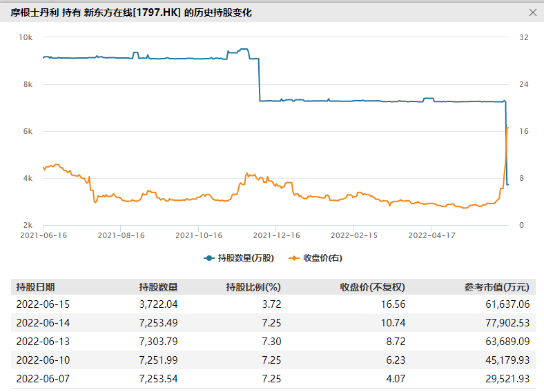The height and width of the screenshot is (392, 544).
Task: Toggle the 持股数量(万股) legend series
Action: click(245, 258)
